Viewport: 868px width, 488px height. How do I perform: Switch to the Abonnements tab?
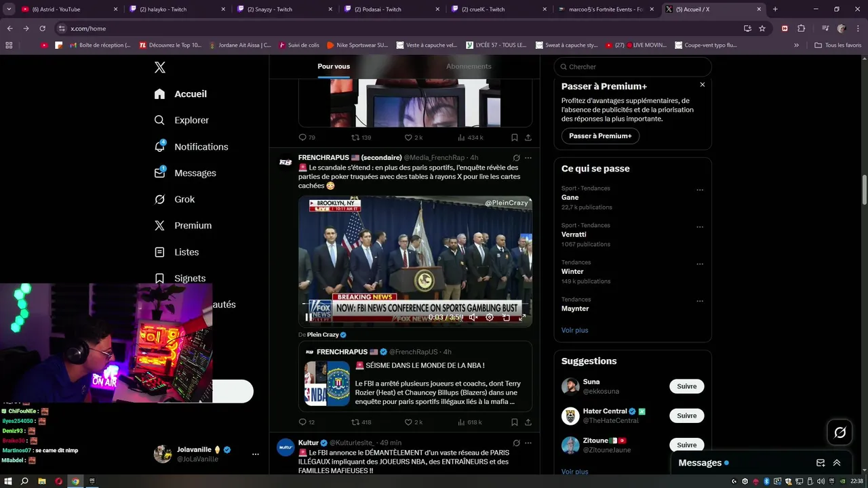click(469, 66)
